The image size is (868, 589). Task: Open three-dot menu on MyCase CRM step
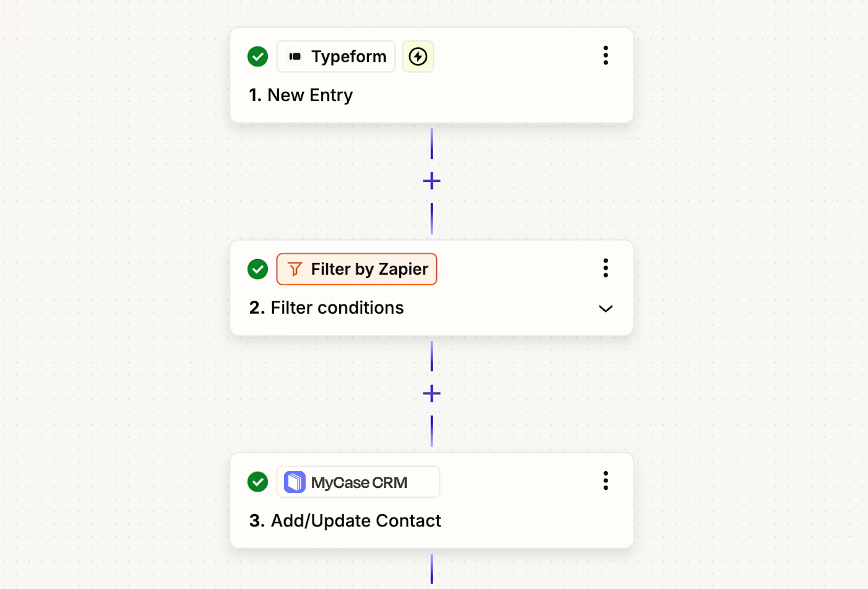pyautogui.click(x=606, y=480)
